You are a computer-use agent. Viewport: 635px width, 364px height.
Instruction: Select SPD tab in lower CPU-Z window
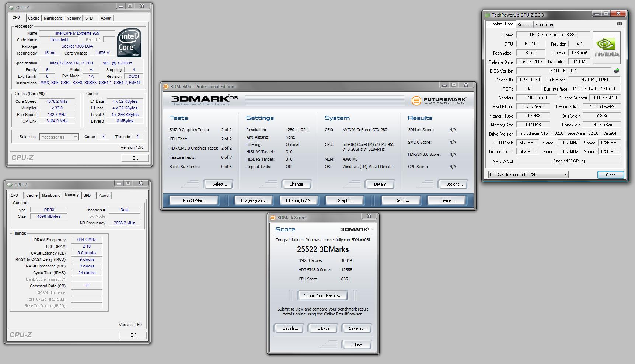[87, 195]
